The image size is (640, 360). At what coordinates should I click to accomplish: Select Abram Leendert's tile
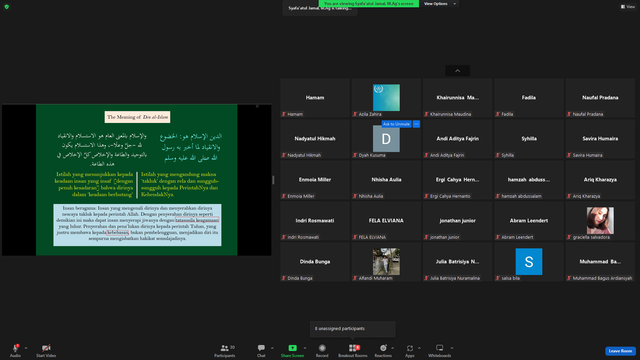[529, 221]
